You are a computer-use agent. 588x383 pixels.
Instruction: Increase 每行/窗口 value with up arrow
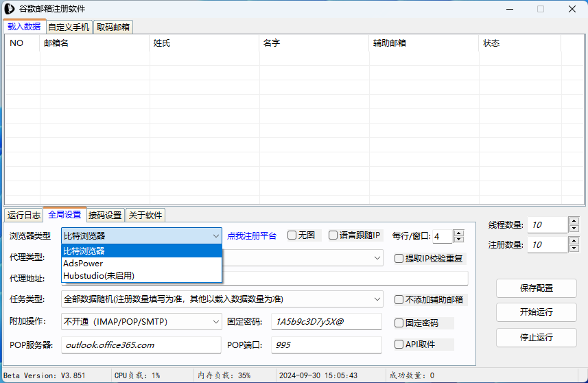(x=458, y=233)
